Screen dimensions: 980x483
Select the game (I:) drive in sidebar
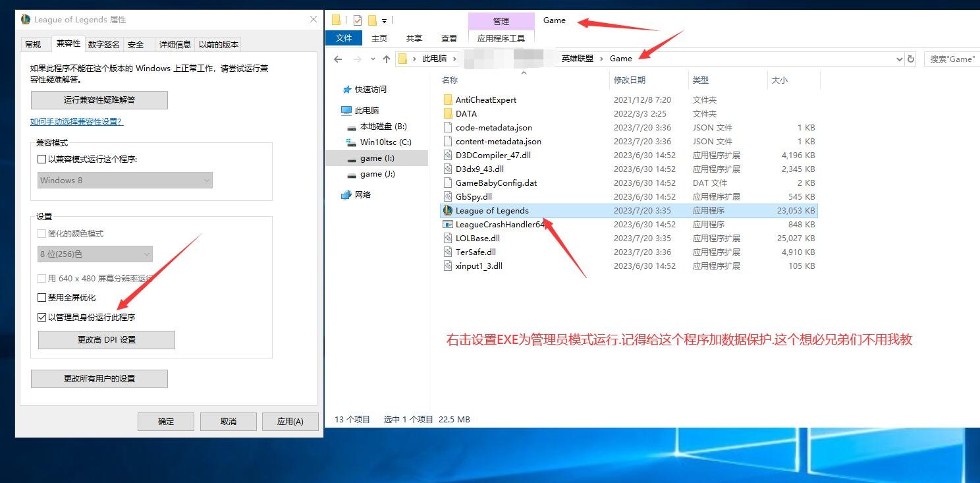[x=377, y=158]
